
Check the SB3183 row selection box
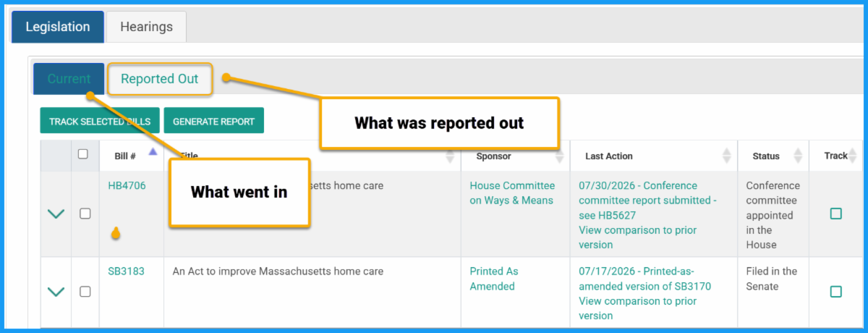pos(85,291)
